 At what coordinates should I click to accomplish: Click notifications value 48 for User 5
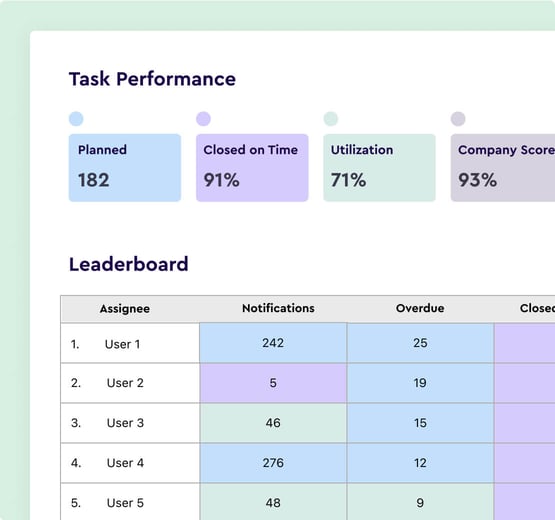[273, 502]
